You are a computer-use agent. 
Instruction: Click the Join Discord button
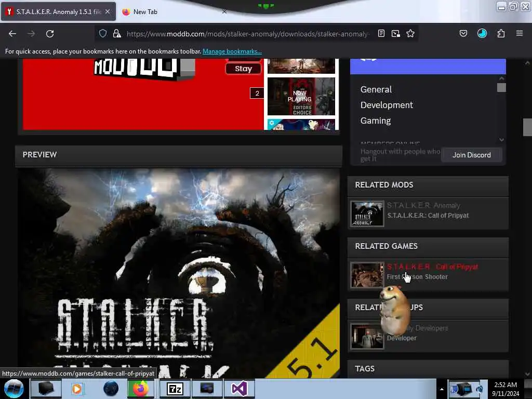472,155
